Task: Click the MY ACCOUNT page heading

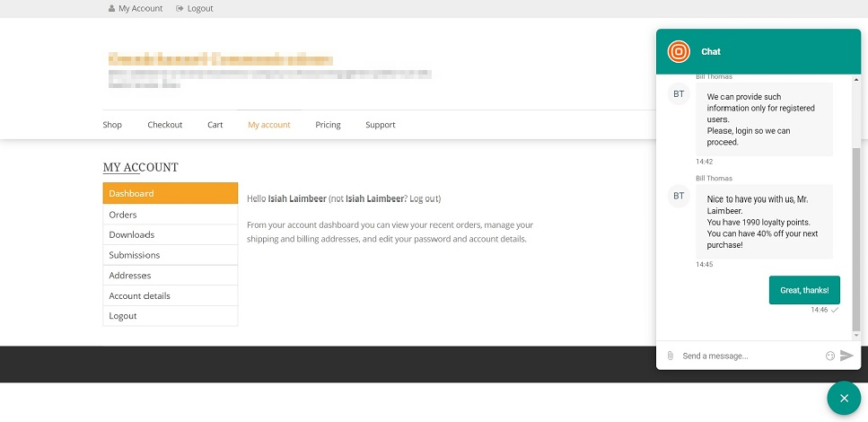Action: click(x=141, y=167)
